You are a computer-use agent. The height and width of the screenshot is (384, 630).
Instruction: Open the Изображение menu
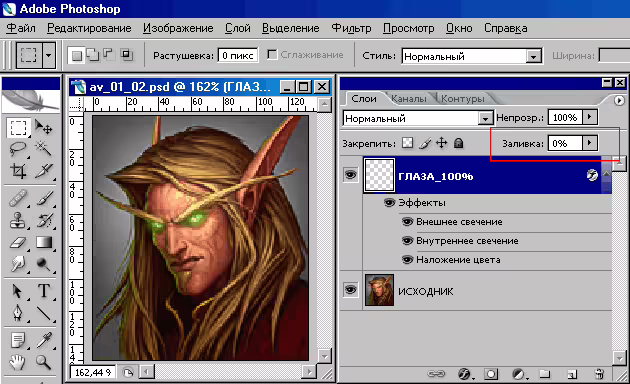[x=178, y=28]
